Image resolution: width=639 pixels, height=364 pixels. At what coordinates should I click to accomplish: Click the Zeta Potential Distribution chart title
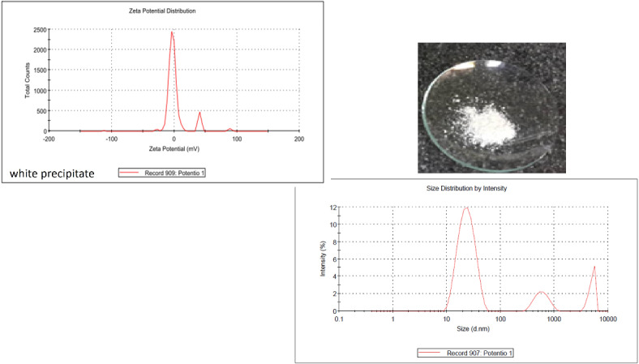tap(163, 11)
